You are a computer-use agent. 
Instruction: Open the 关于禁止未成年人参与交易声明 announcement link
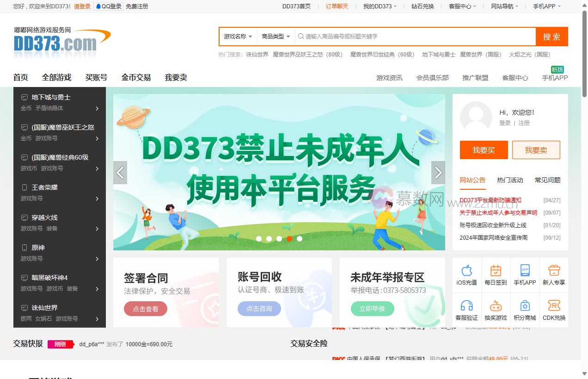(499, 213)
